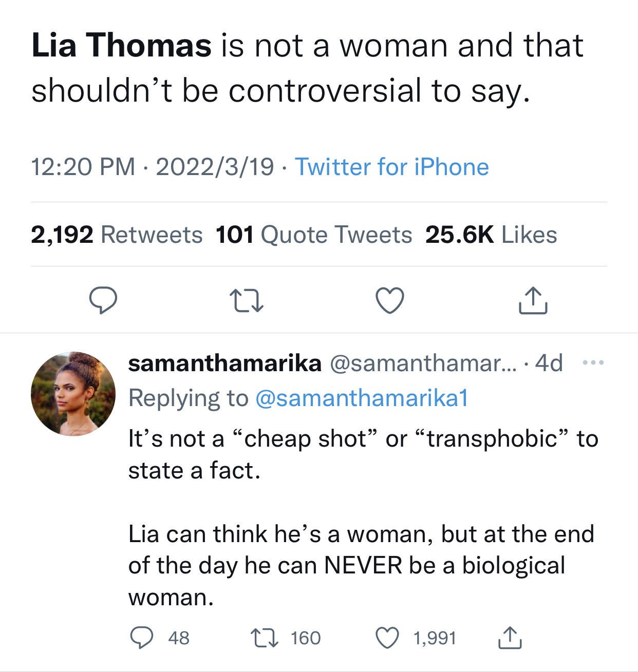Open samanthamarika profile picture
Image resolution: width=638 pixels, height=672 pixels.
(73, 394)
